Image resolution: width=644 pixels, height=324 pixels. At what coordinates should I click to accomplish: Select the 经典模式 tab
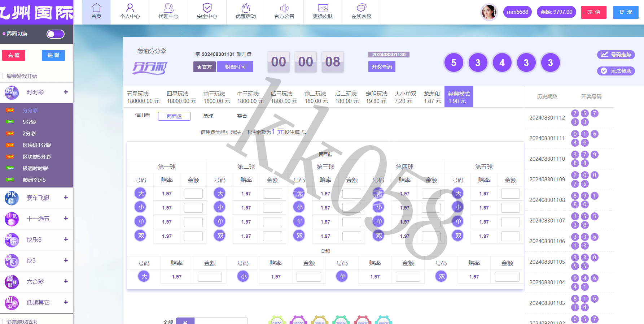pos(459,97)
